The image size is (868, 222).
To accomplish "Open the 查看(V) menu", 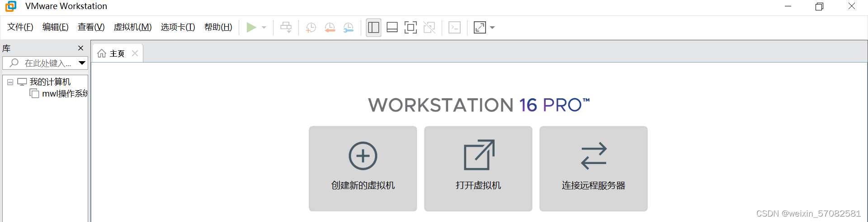I will coord(91,27).
